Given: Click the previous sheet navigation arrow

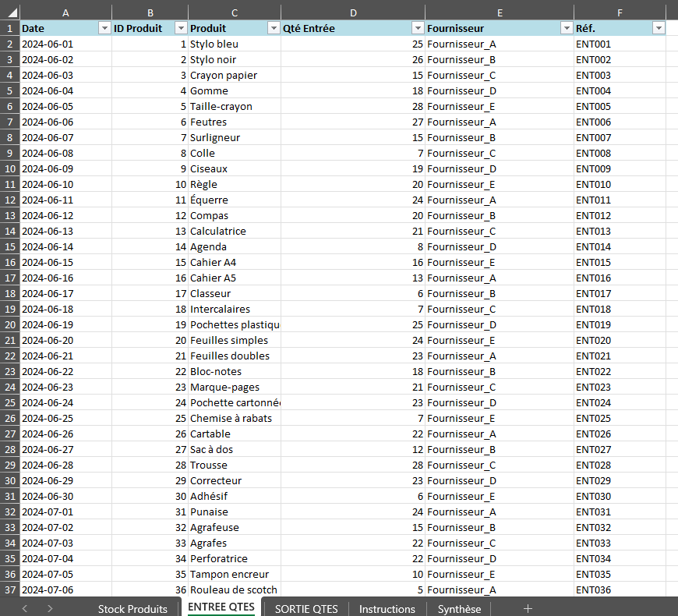Looking at the screenshot, I should point(25,609).
